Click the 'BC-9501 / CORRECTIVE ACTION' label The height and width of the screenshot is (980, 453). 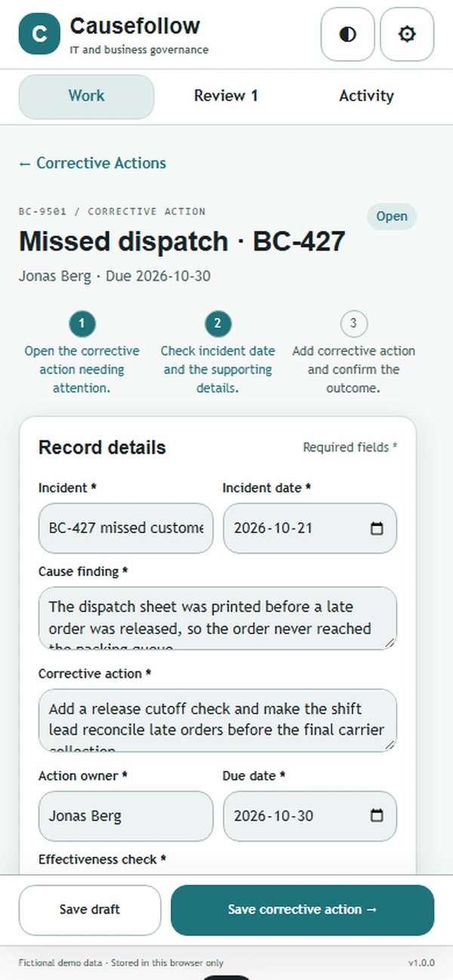(x=112, y=211)
